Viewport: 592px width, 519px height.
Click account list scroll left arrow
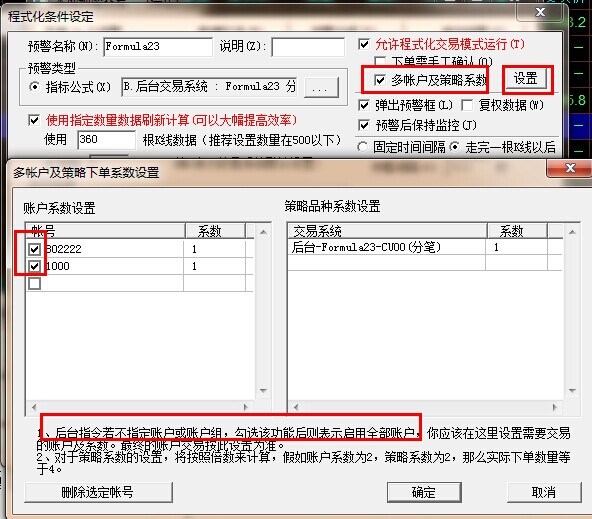point(34,407)
